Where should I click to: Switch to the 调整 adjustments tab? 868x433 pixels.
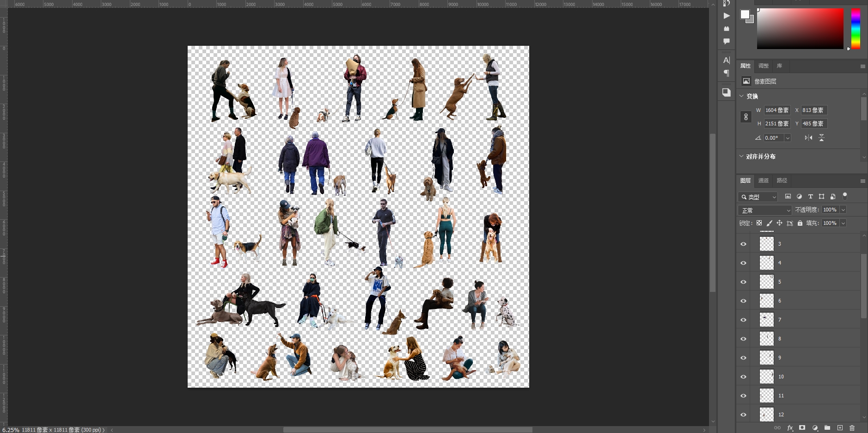[x=764, y=66]
